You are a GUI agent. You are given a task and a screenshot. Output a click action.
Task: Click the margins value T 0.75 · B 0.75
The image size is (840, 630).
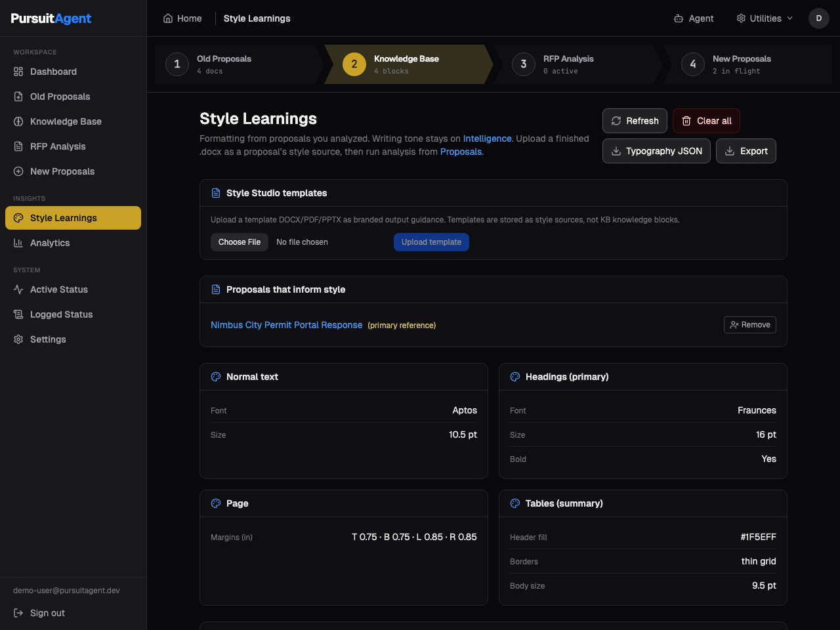tap(414, 537)
